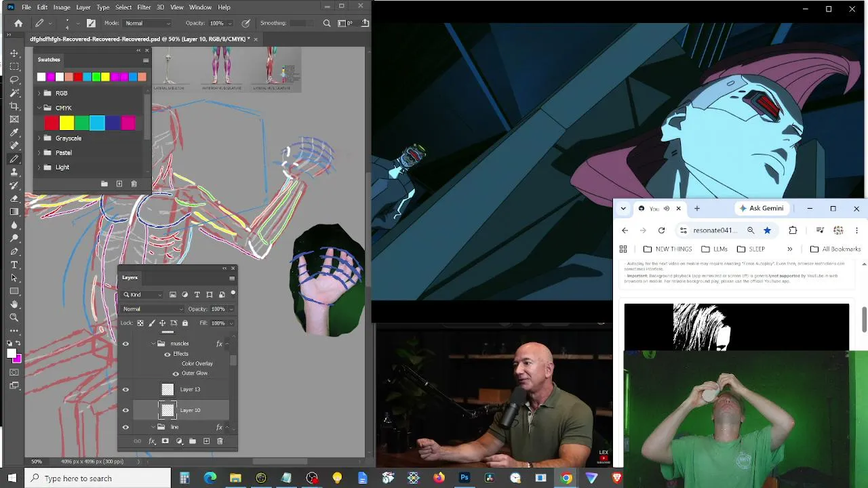The height and width of the screenshot is (488, 868).
Task: Expand the Light swatch folder
Action: [x=39, y=167]
